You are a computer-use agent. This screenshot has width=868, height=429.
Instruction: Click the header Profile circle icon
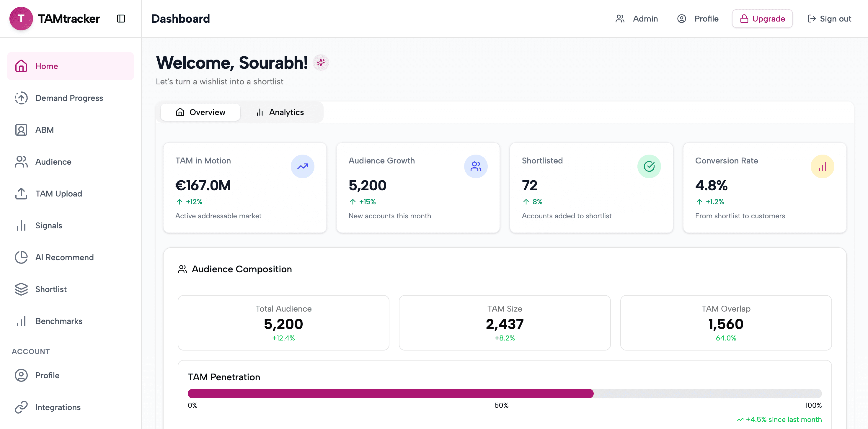[681, 19]
